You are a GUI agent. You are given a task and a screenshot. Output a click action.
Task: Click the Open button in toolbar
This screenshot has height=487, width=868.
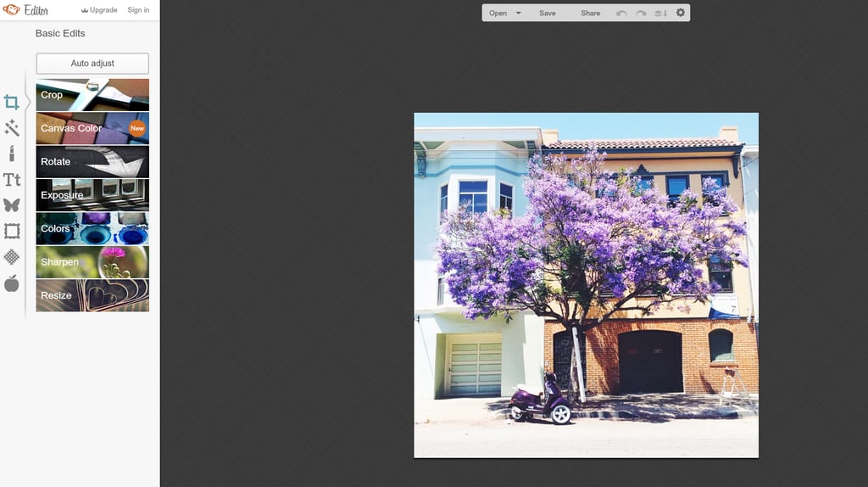[x=498, y=14]
